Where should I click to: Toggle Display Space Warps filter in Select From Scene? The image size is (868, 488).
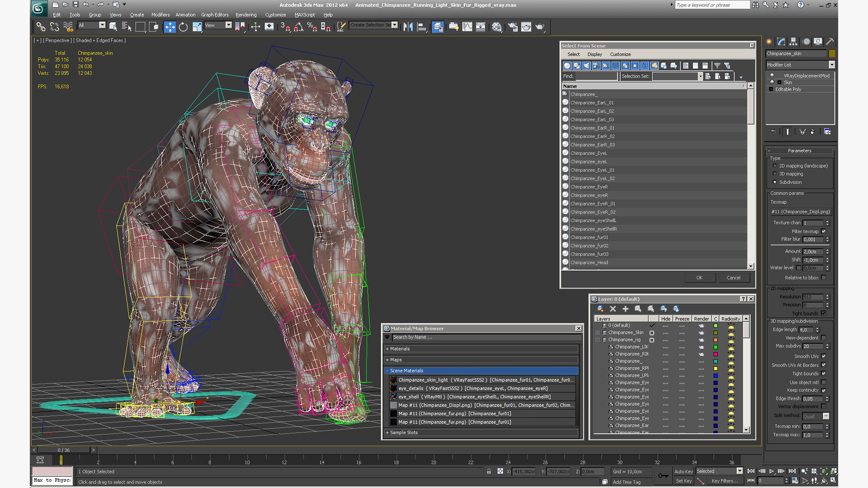pos(615,66)
